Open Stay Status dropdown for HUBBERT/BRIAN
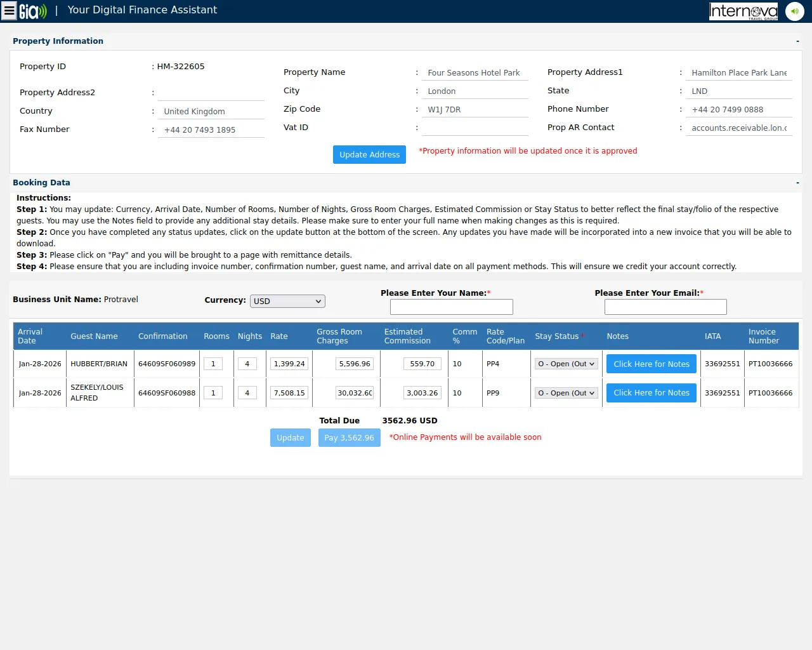The width and height of the screenshot is (812, 650). point(566,364)
